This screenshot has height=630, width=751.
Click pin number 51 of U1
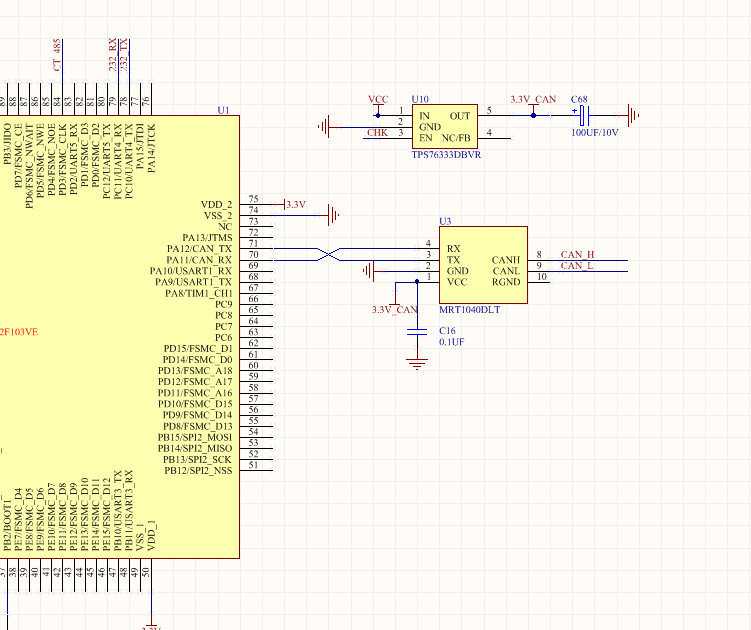click(253, 465)
